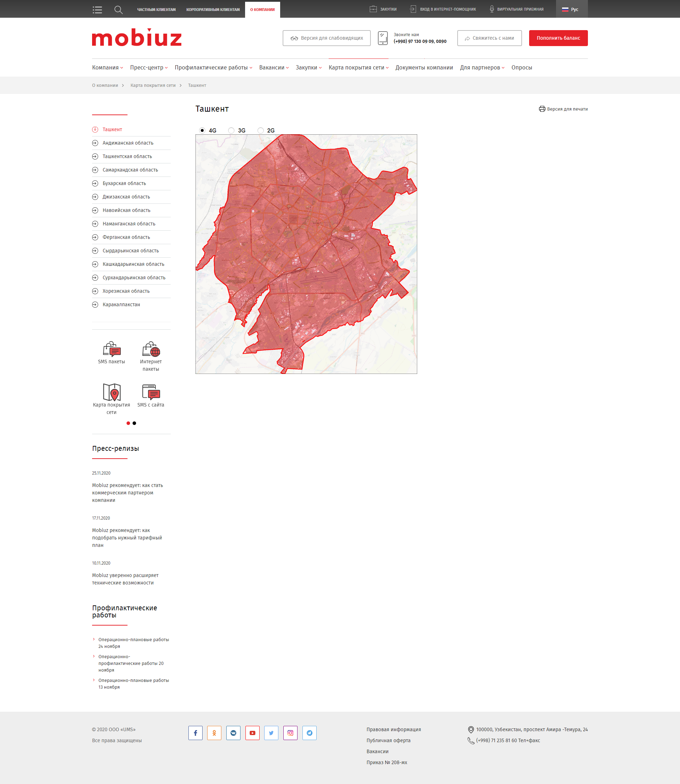Click the YouTube footer icon

coord(252,733)
